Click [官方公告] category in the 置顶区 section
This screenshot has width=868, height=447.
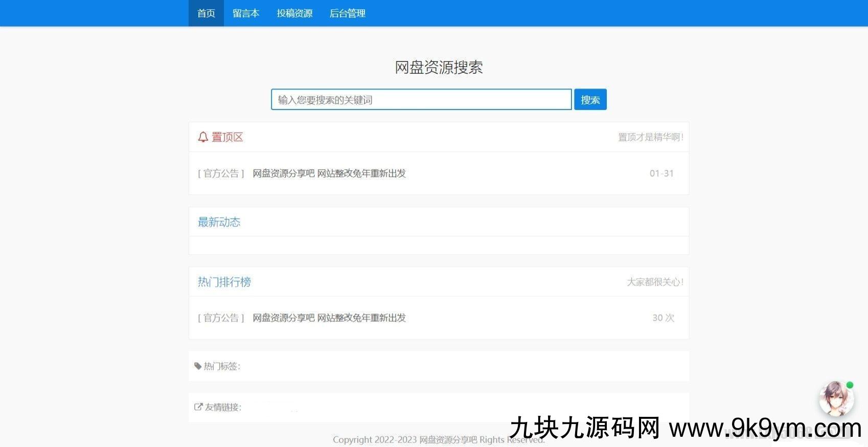pyautogui.click(x=221, y=173)
